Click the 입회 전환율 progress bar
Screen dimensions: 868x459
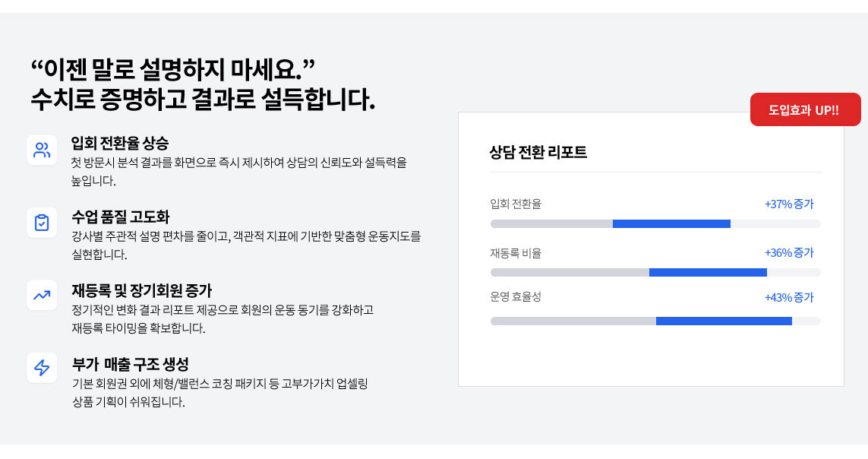click(x=655, y=223)
